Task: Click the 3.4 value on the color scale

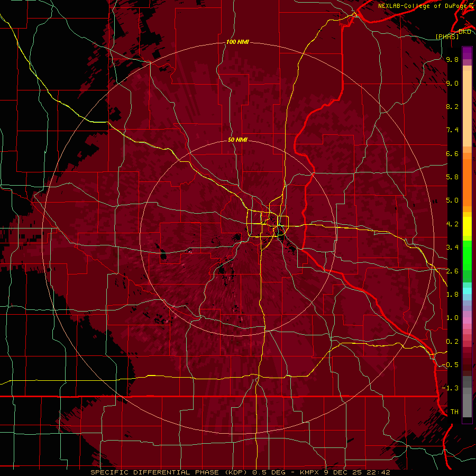Action: (452, 248)
